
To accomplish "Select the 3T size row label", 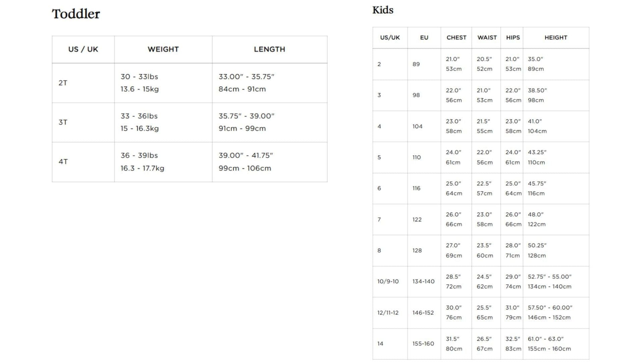I will (63, 122).
